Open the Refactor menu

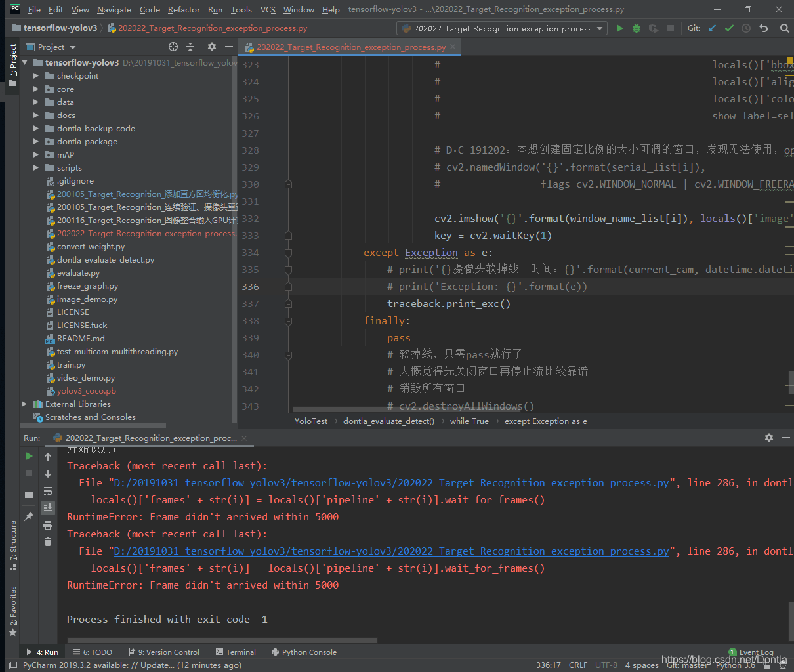pyautogui.click(x=184, y=9)
